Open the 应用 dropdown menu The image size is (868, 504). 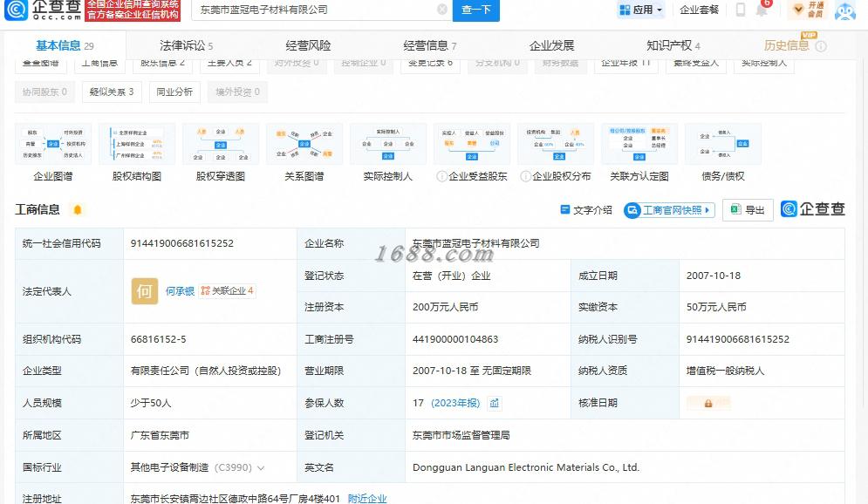pyautogui.click(x=640, y=10)
